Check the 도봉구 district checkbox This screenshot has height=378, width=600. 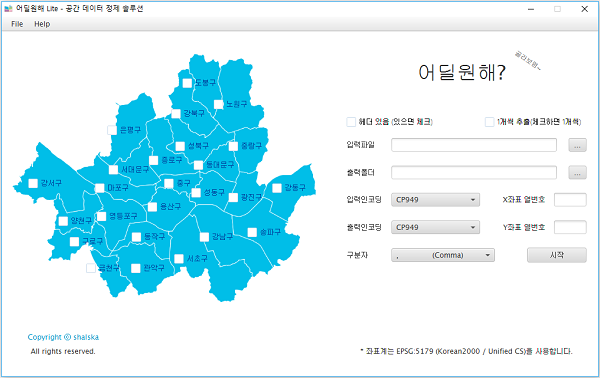pos(187,83)
